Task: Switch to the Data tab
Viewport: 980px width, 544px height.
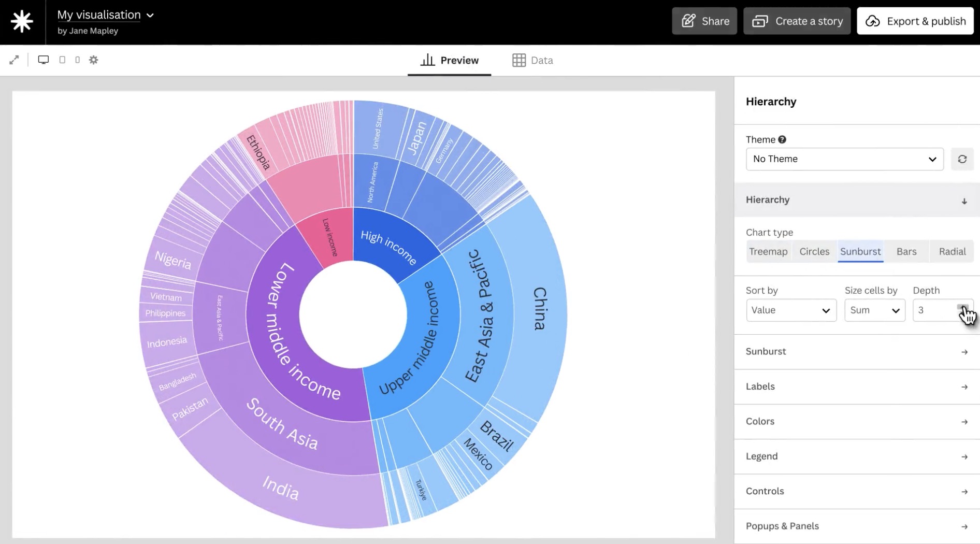Action: pyautogui.click(x=532, y=61)
